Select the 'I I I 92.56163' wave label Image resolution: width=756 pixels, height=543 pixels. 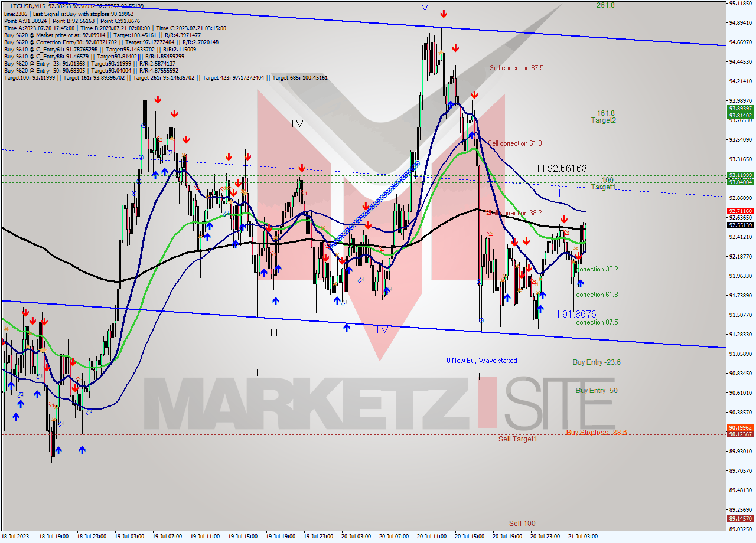559,168
